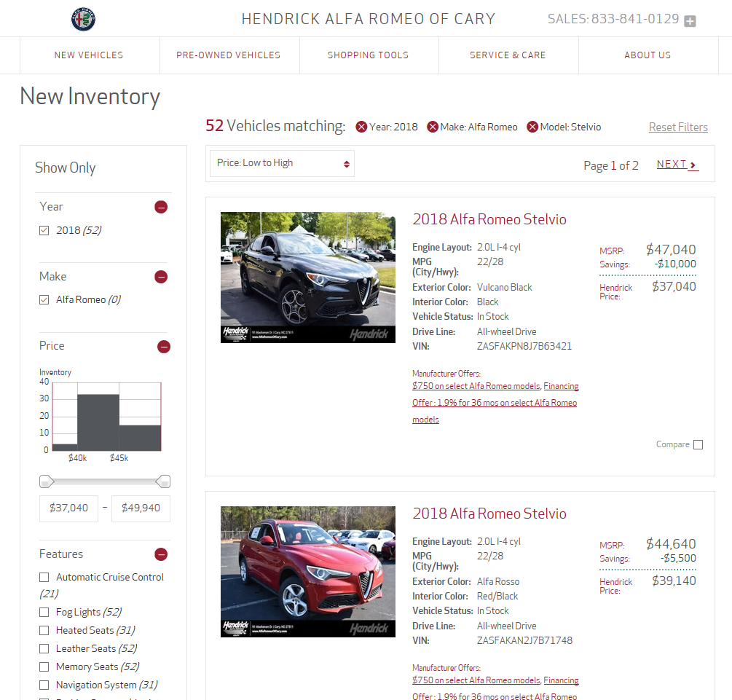Select the VIN ZASFAKPN8J7B63421
Image resolution: width=732 pixels, height=700 pixels.
click(524, 347)
